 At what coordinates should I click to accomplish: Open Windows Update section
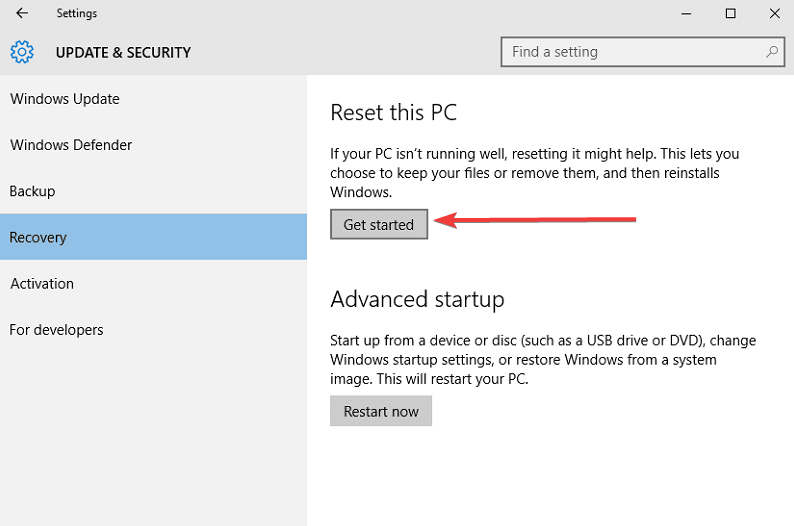(x=153, y=99)
